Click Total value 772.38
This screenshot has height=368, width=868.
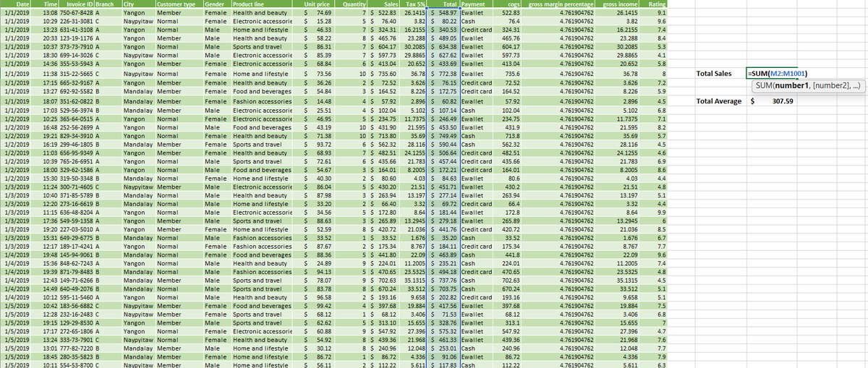pos(444,74)
